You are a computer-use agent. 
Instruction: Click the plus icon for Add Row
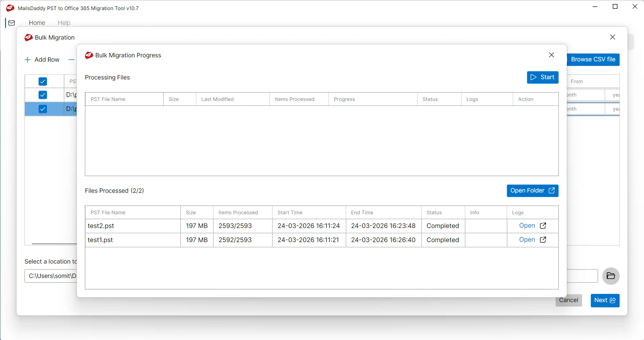click(x=28, y=60)
